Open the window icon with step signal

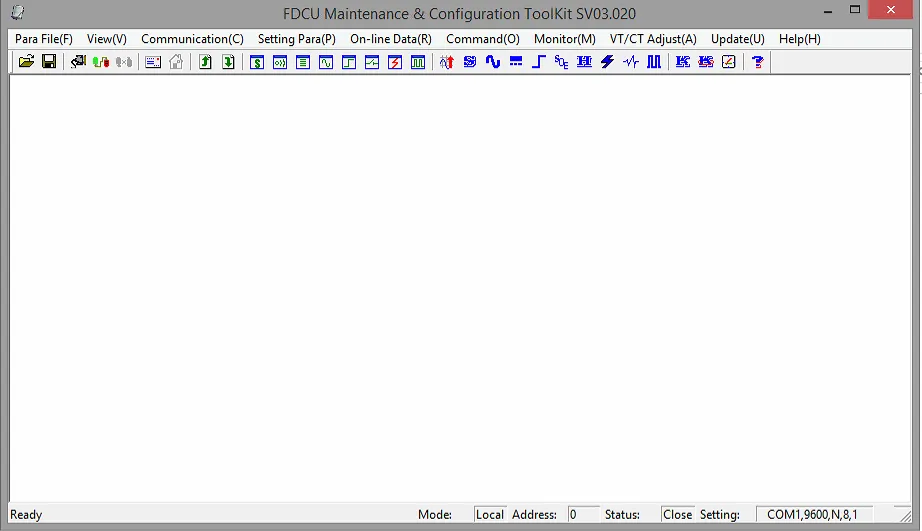(x=349, y=62)
